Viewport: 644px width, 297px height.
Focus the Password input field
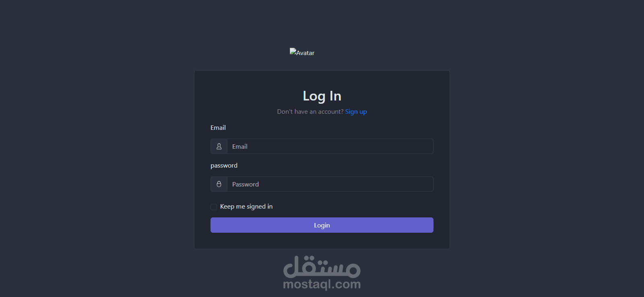(330, 184)
